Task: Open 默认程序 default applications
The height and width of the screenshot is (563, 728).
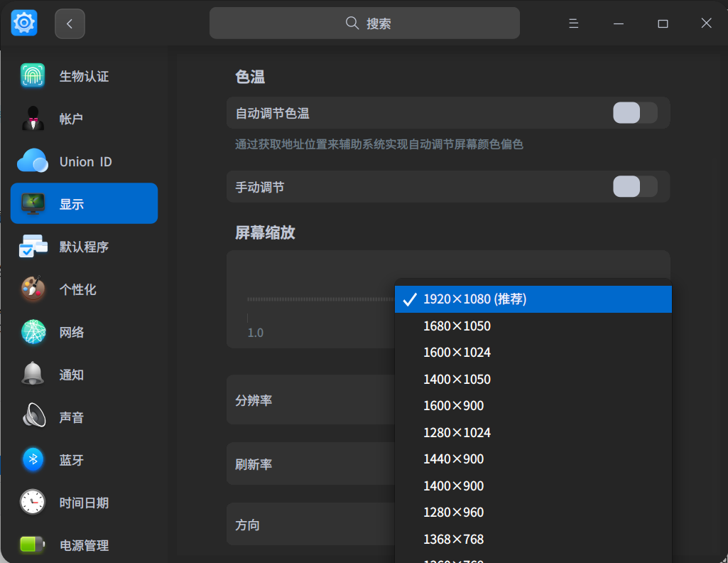Action: [x=84, y=247]
